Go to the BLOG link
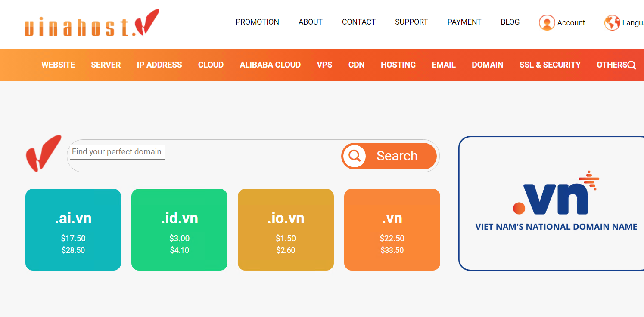 (x=510, y=22)
